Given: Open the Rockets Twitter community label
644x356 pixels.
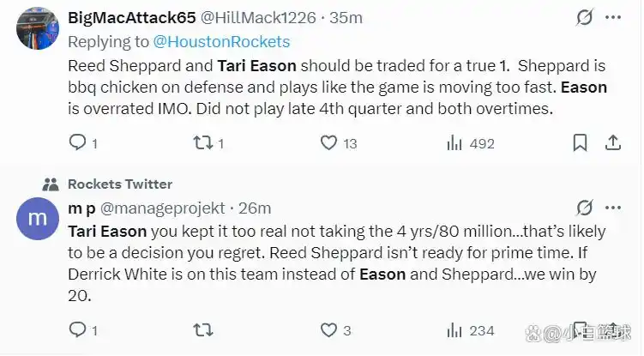Looking at the screenshot, I should coord(119,184).
